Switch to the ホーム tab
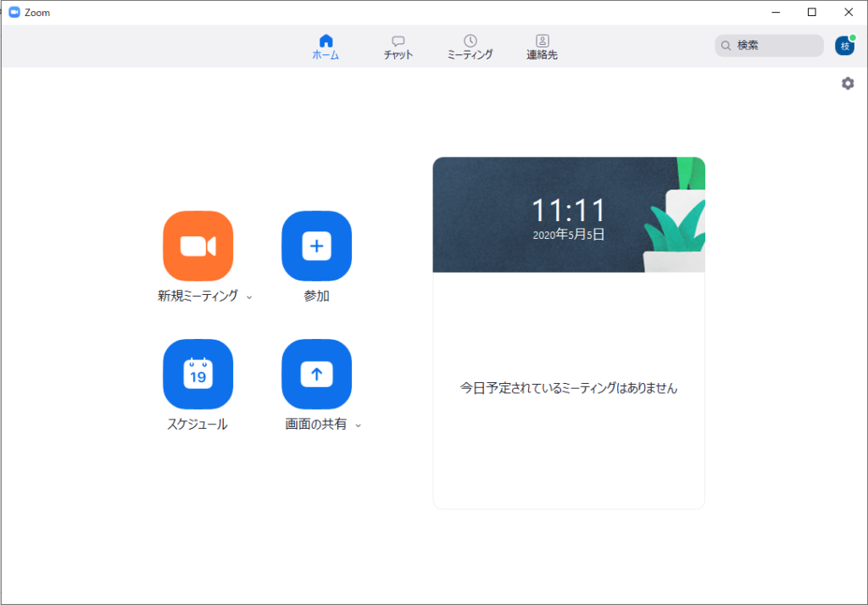The width and height of the screenshot is (868, 605). (x=325, y=47)
